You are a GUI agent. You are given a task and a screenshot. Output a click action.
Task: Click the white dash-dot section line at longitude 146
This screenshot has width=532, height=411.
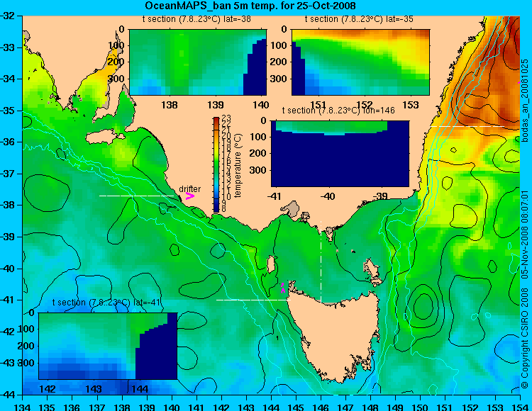(x=321, y=261)
